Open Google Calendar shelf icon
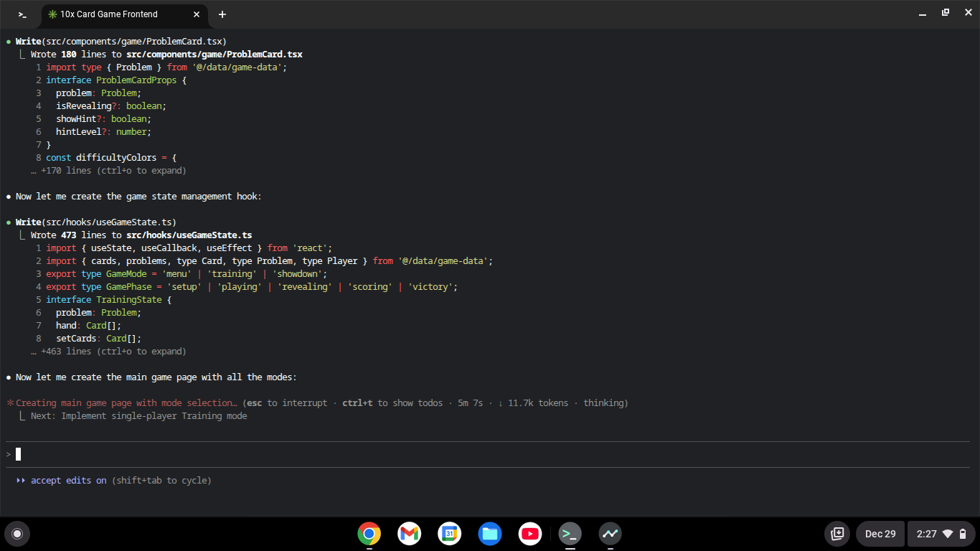 pos(450,534)
